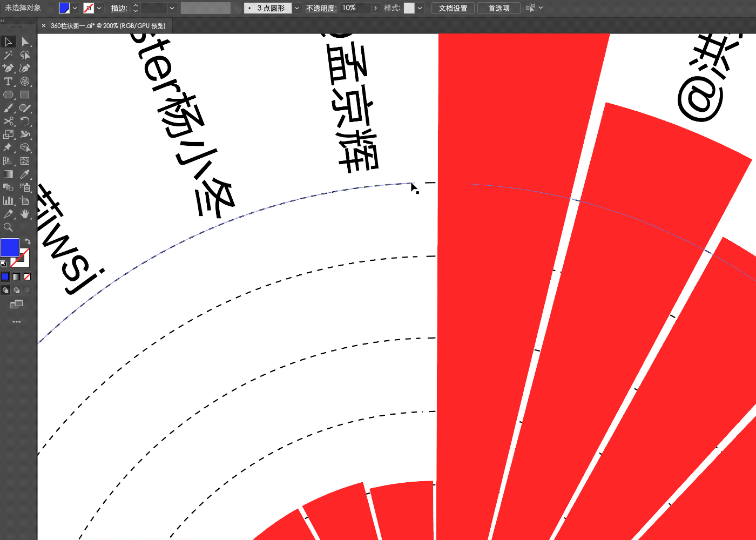This screenshot has height=540, width=756.
Task: Select the Eyedropper tool
Action: [x=25, y=174]
